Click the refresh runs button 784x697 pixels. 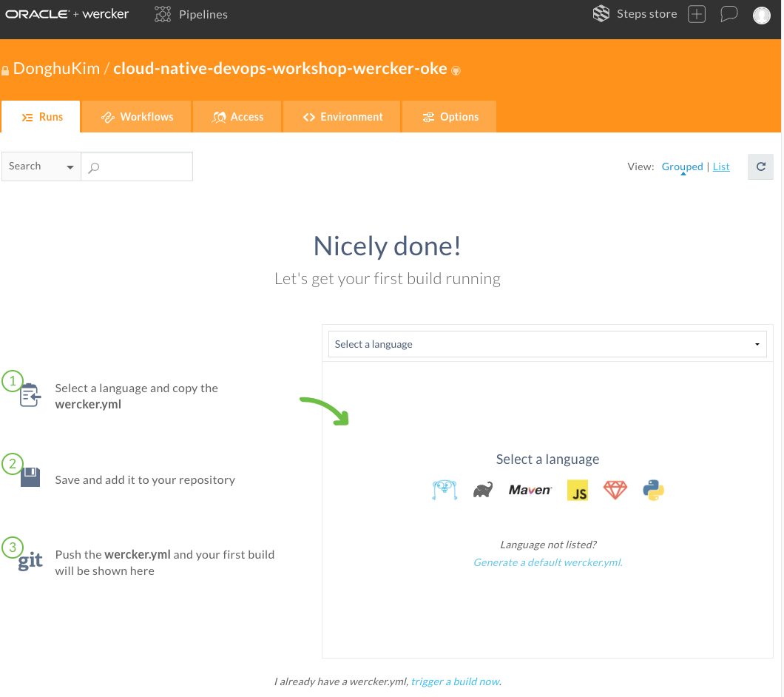pyautogui.click(x=760, y=166)
